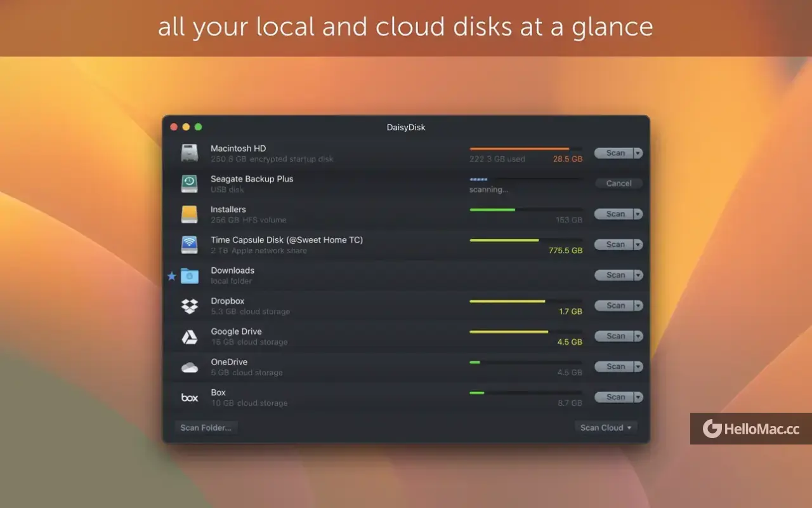Click the Seagate Backup Plus scanning progress bar

(x=526, y=179)
